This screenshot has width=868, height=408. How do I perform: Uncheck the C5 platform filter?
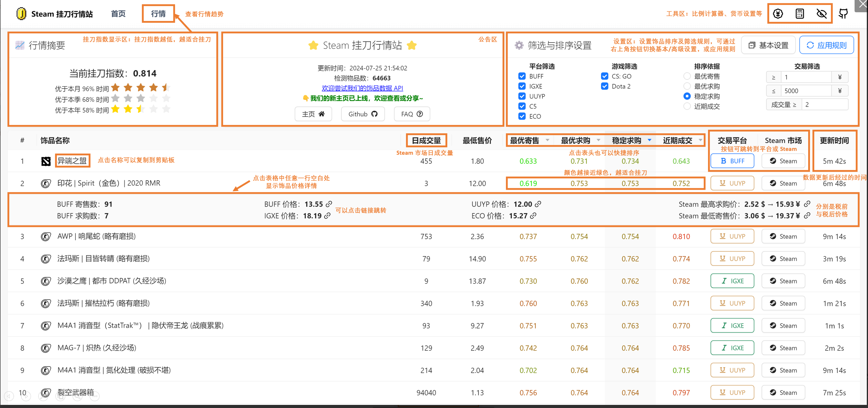tap(522, 106)
